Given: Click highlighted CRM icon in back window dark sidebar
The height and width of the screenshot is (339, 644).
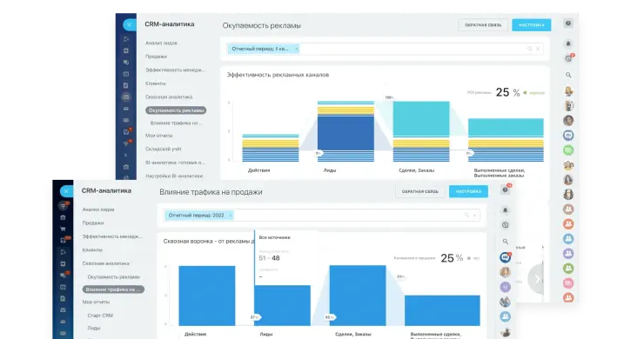Looking at the screenshot, I should (126, 96).
